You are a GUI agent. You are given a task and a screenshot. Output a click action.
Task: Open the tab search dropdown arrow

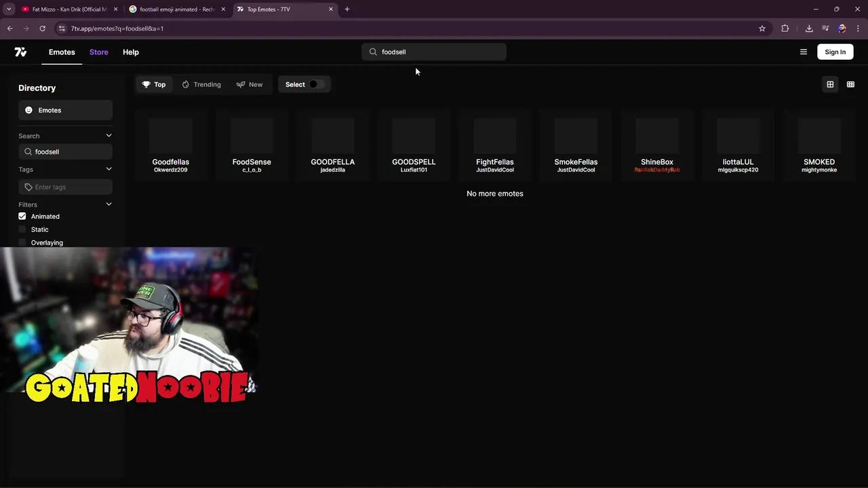9,9
